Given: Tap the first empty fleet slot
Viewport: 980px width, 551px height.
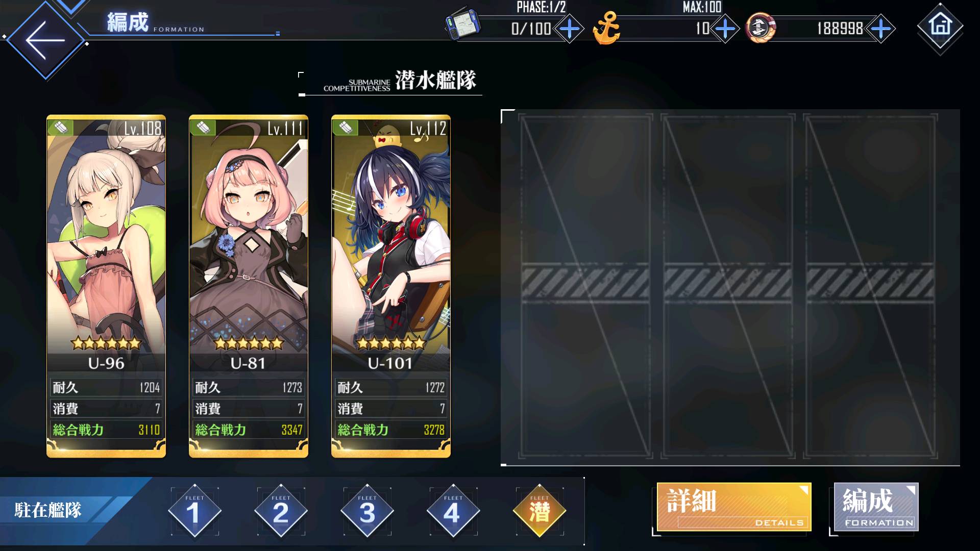Looking at the screenshot, I should point(586,286).
